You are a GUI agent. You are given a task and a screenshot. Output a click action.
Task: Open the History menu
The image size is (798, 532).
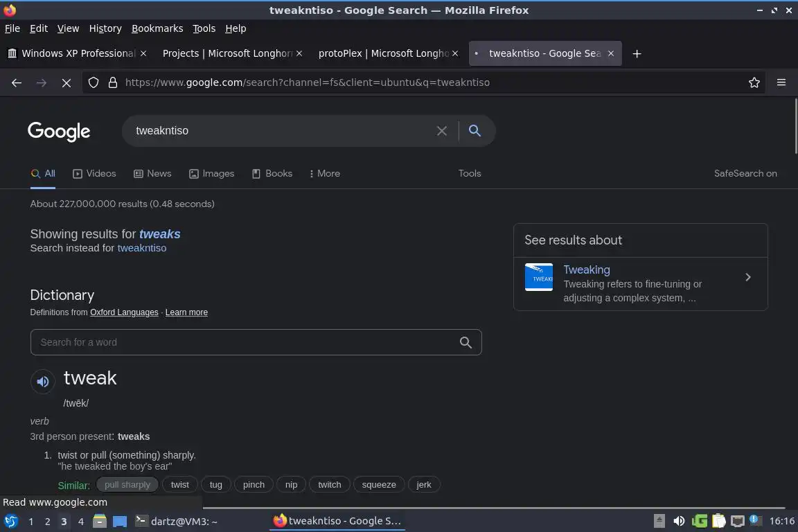tap(105, 28)
